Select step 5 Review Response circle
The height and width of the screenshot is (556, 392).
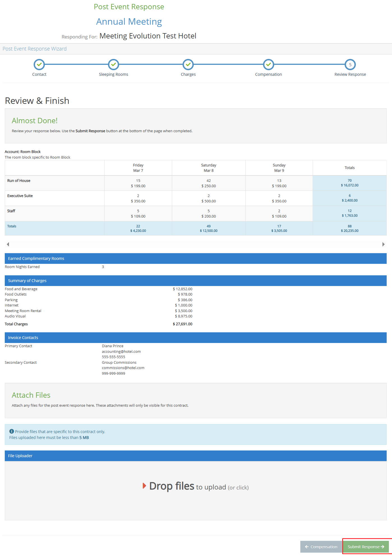pos(350,65)
